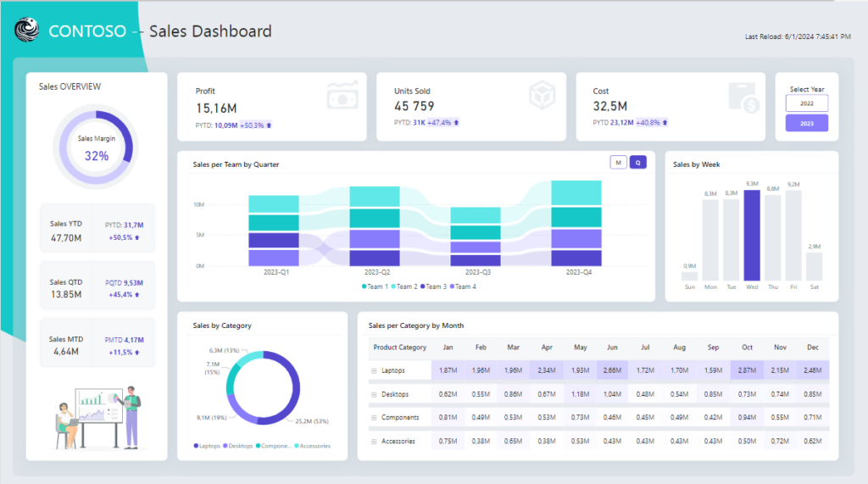Image resolution: width=868 pixels, height=484 pixels.
Task: Select year 2022
Action: 807,103
